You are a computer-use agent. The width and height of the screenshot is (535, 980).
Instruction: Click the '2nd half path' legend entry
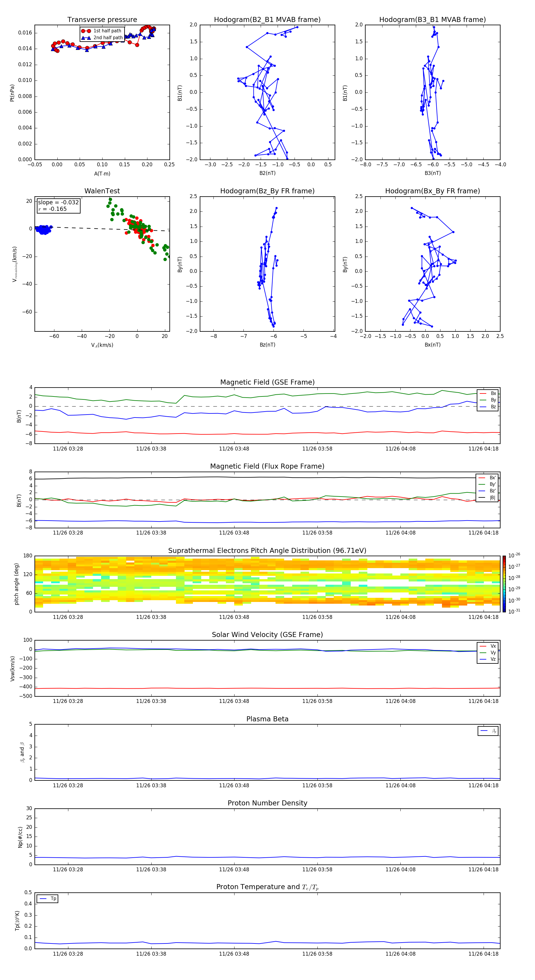coord(102,38)
